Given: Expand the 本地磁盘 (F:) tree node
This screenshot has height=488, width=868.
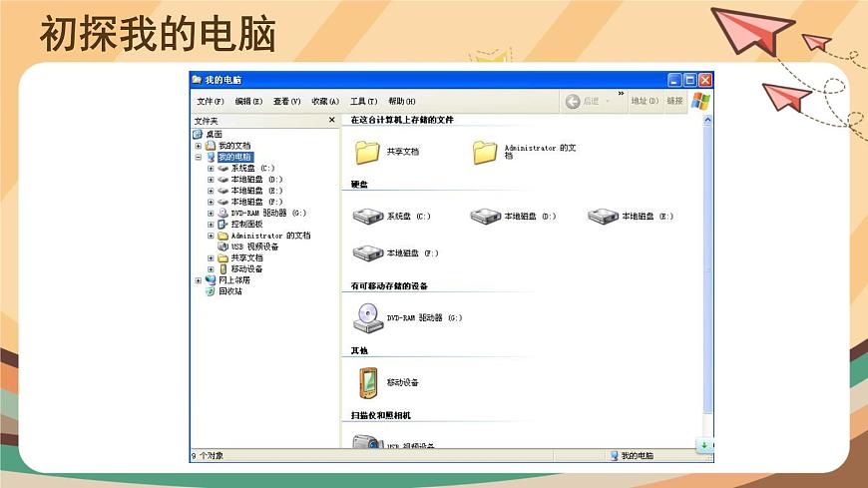Looking at the screenshot, I should click(211, 202).
